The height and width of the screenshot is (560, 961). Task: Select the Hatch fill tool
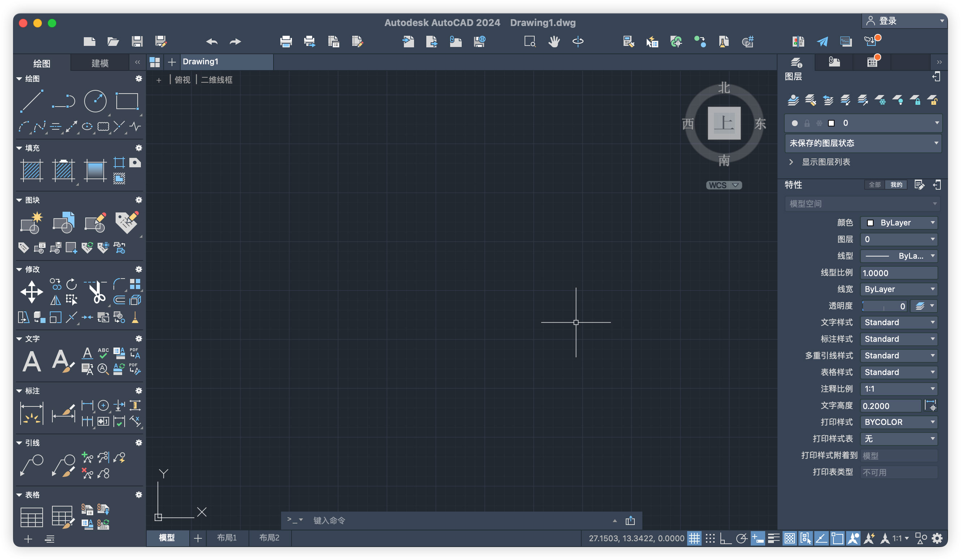coord(32,170)
